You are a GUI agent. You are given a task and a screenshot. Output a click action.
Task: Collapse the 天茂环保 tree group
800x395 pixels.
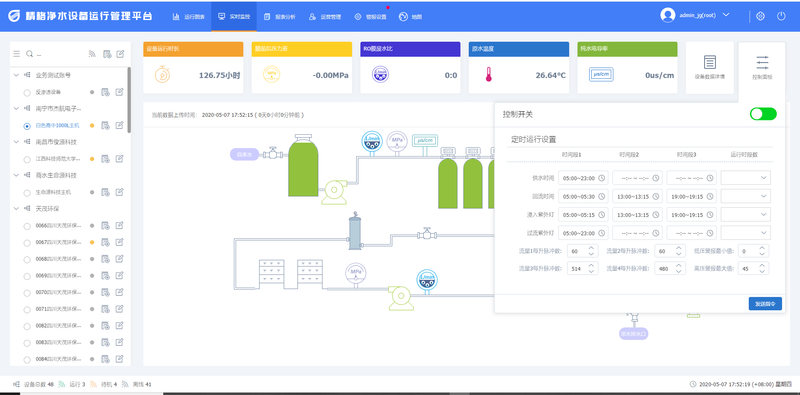pos(16,208)
